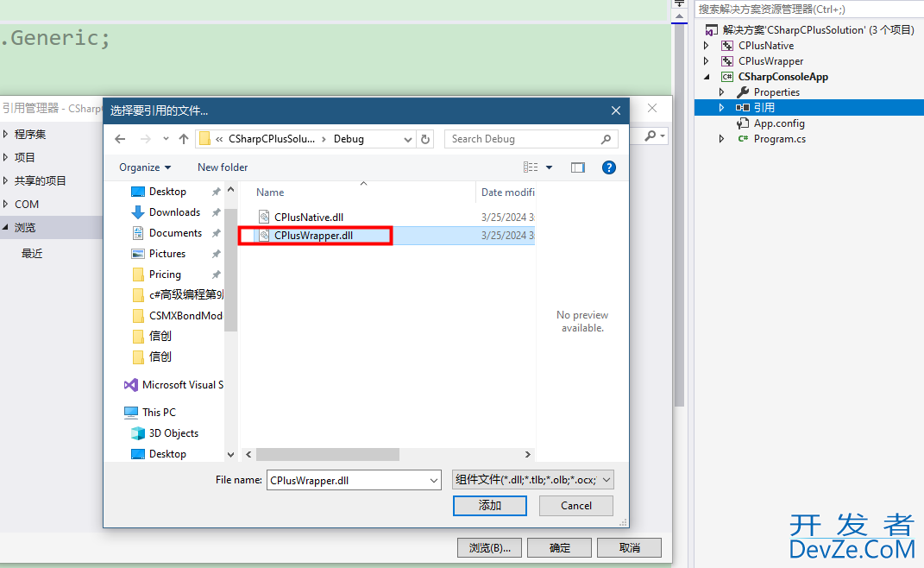The height and width of the screenshot is (568, 924).
Task: Click the 添加 button
Action: [x=490, y=506]
